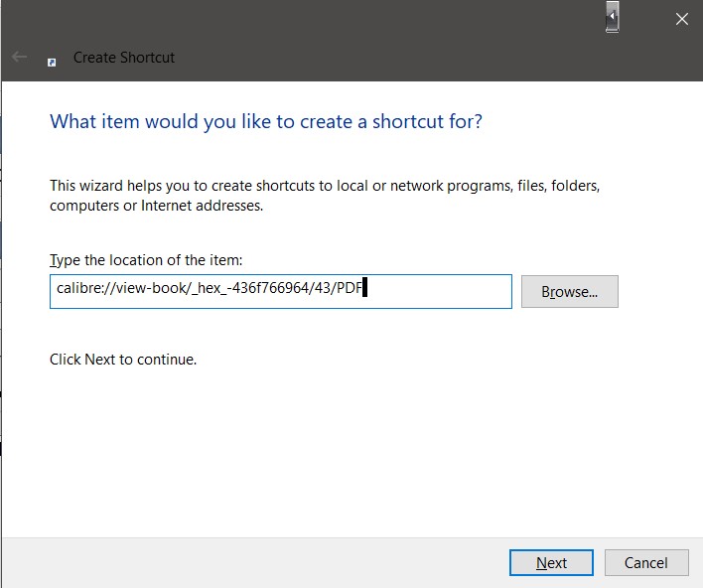Screen dimensions: 703x588
Task: Click the 'Type the location of the item' label
Action: pyautogui.click(x=146, y=259)
